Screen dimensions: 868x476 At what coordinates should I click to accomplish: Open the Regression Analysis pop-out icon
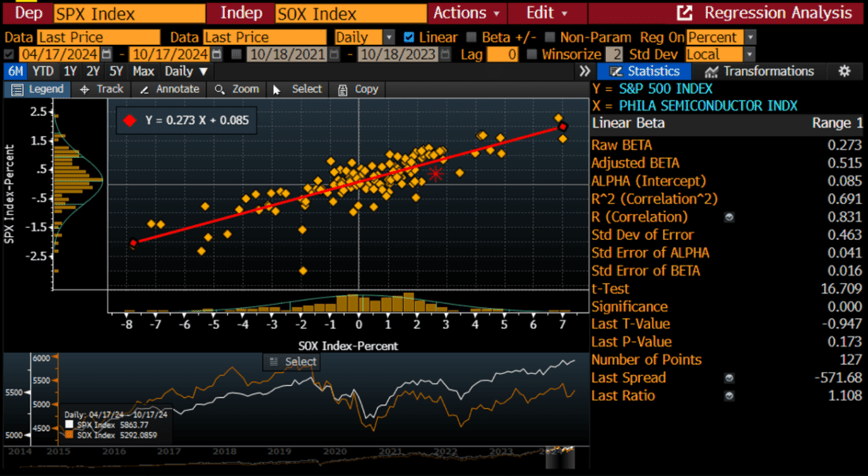tap(685, 13)
